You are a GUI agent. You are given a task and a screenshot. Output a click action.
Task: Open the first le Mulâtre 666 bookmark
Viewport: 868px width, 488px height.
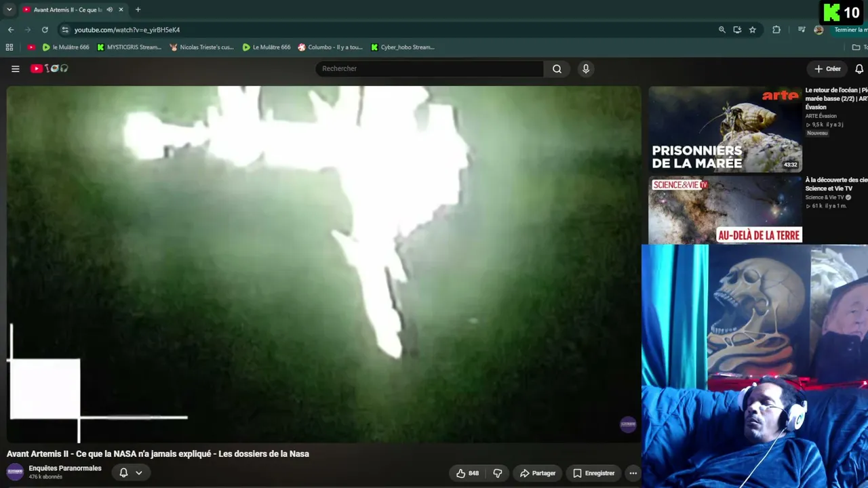click(66, 47)
